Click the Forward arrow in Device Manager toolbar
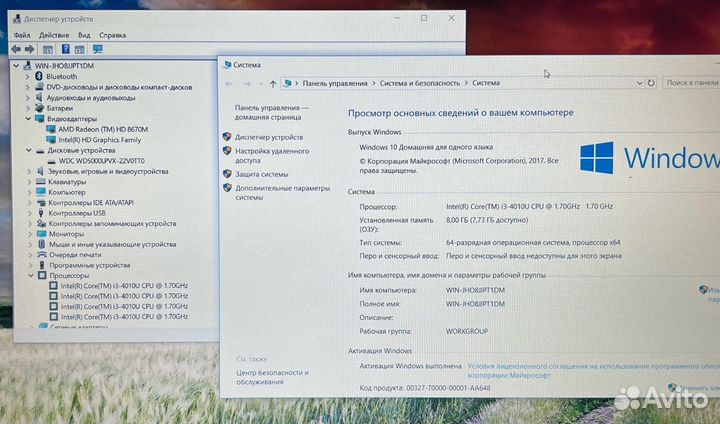The width and height of the screenshot is (720, 424). 30,49
